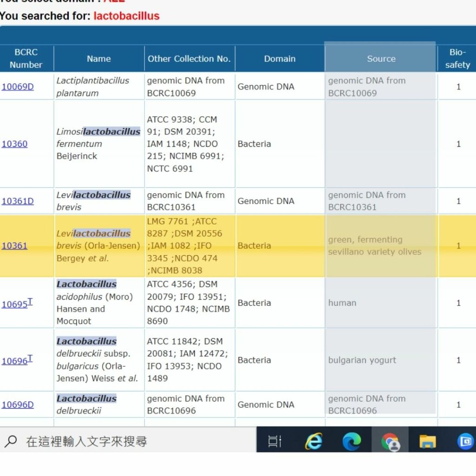
Task: Open BCRC record 10696D
Action: [18, 404]
